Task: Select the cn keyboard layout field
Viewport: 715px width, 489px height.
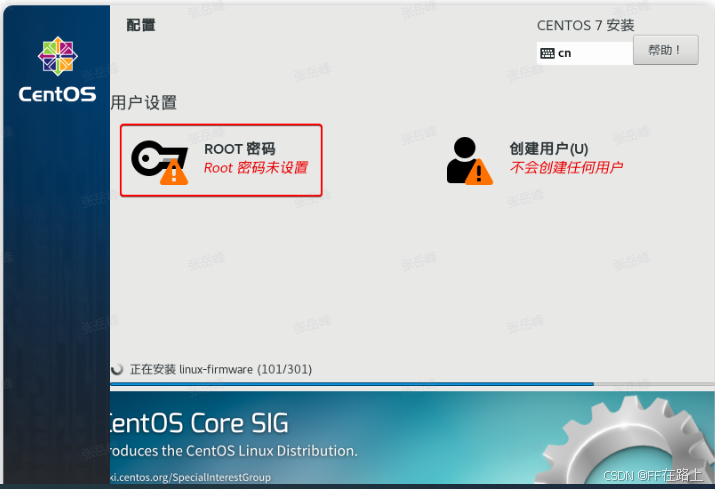Action: [585, 53]
